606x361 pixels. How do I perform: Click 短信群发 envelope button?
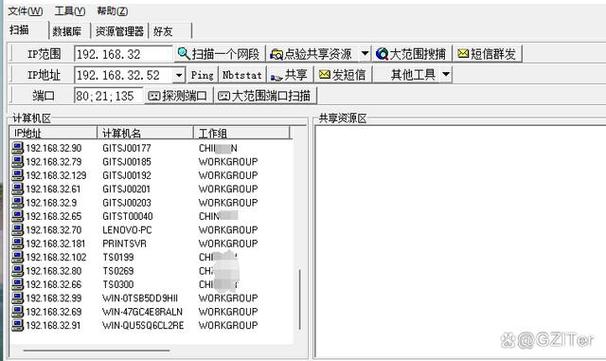click(x=487, y=54)
